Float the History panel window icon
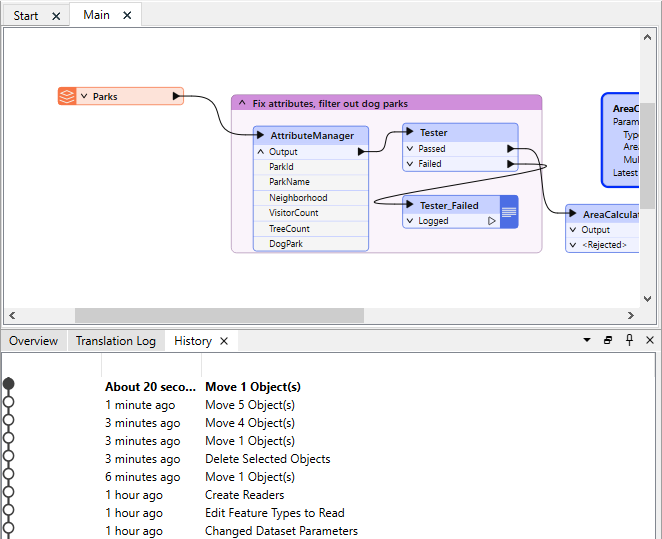Screen dimensions: 662x539 click(x=608, y=341)
